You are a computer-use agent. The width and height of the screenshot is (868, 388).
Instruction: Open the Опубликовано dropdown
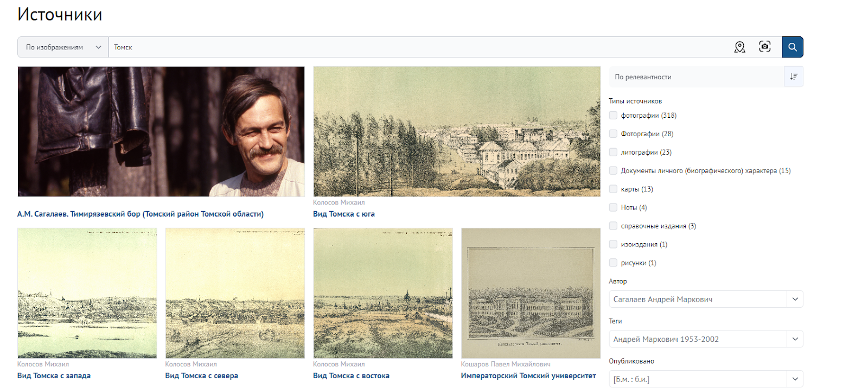pos(706,379)
